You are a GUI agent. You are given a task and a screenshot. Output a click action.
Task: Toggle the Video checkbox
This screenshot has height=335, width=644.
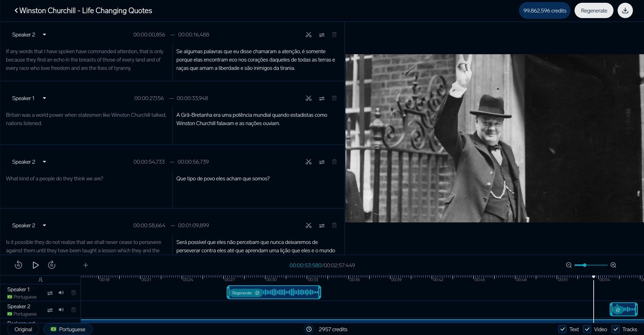(587, 329)
